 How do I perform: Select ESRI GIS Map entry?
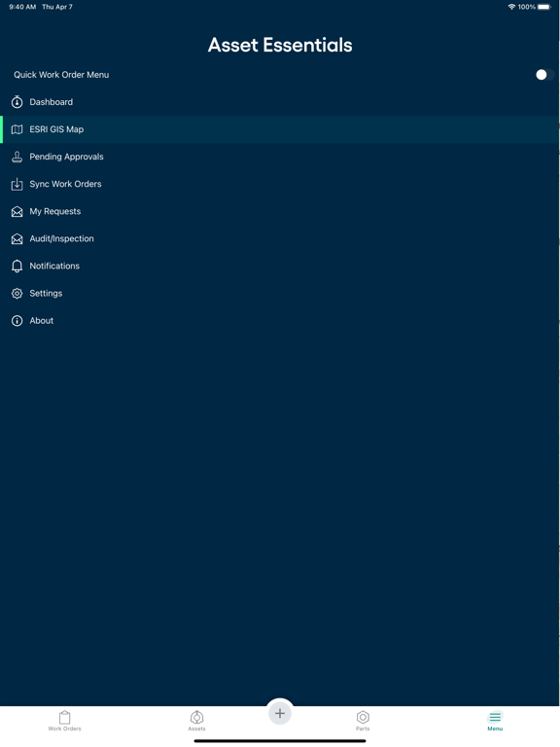[x=280, y=129]
